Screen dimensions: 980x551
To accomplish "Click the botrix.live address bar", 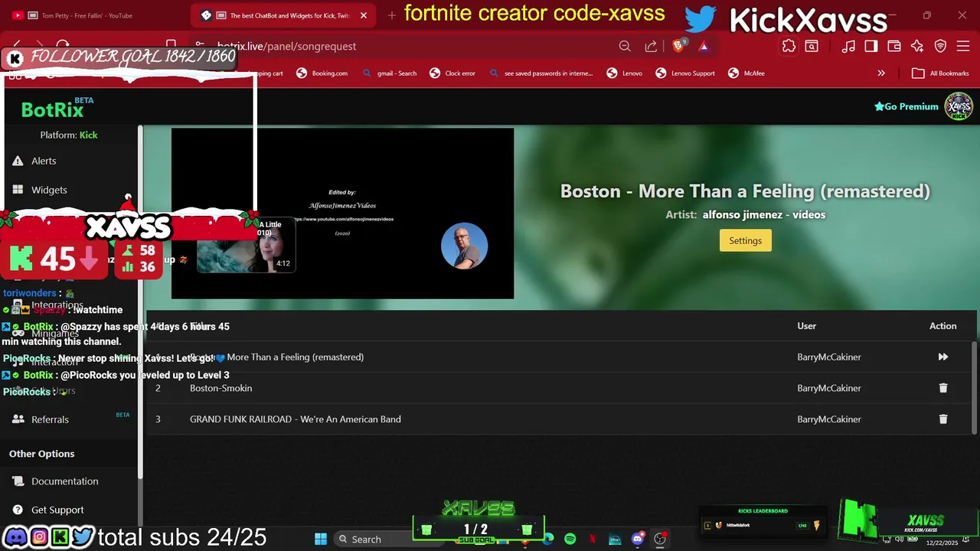I will pyautogui.click(x=413, y=46).
